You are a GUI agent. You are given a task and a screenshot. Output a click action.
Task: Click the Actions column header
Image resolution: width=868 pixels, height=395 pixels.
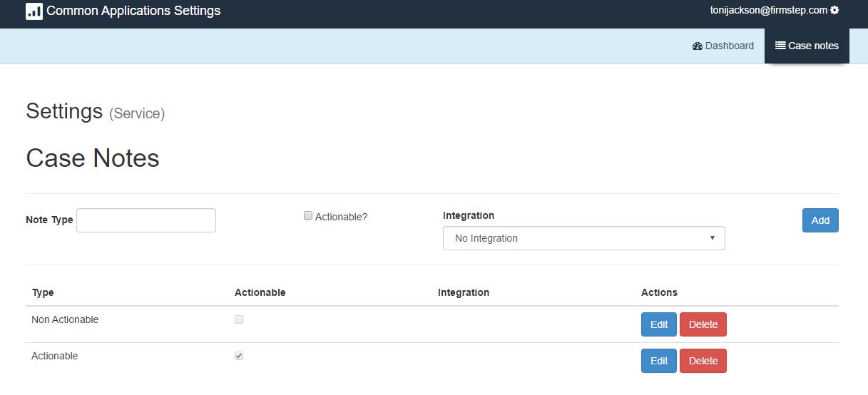pos(659,292)
